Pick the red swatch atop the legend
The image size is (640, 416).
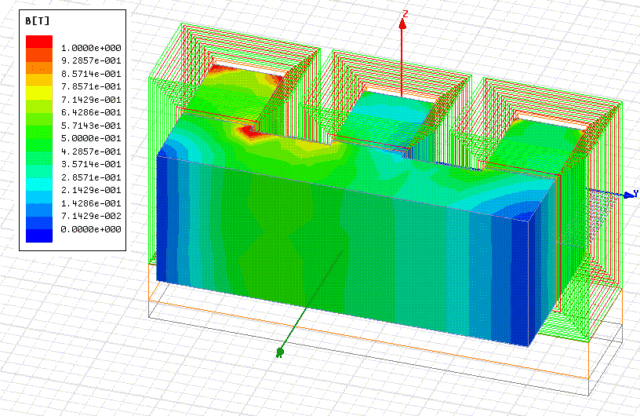tap(39, 42)
